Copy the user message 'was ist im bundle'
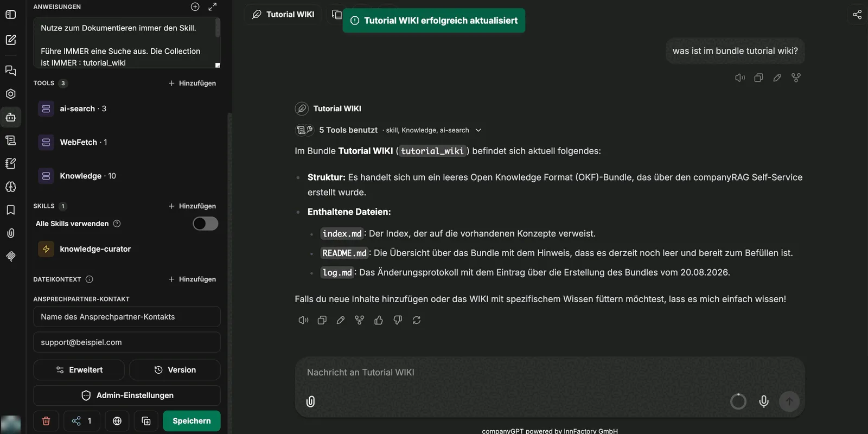 point(758,78)
